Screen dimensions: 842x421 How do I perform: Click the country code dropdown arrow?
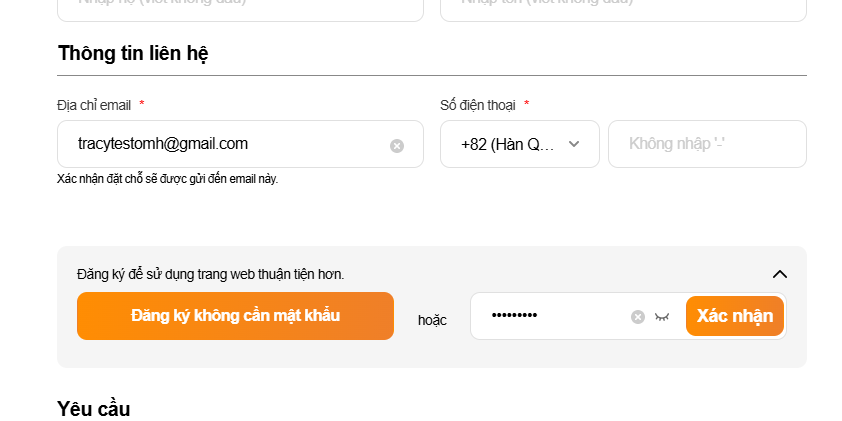(574, 144)
